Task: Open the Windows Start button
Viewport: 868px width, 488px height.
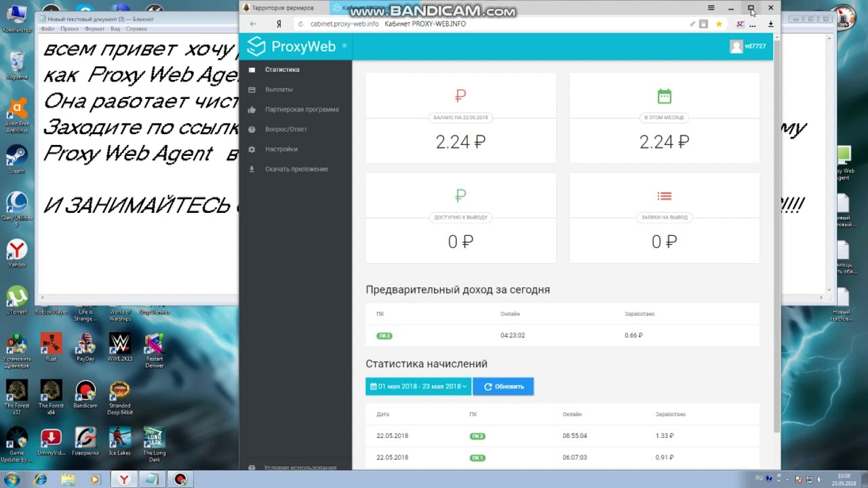Action: [x=12, y=479]
